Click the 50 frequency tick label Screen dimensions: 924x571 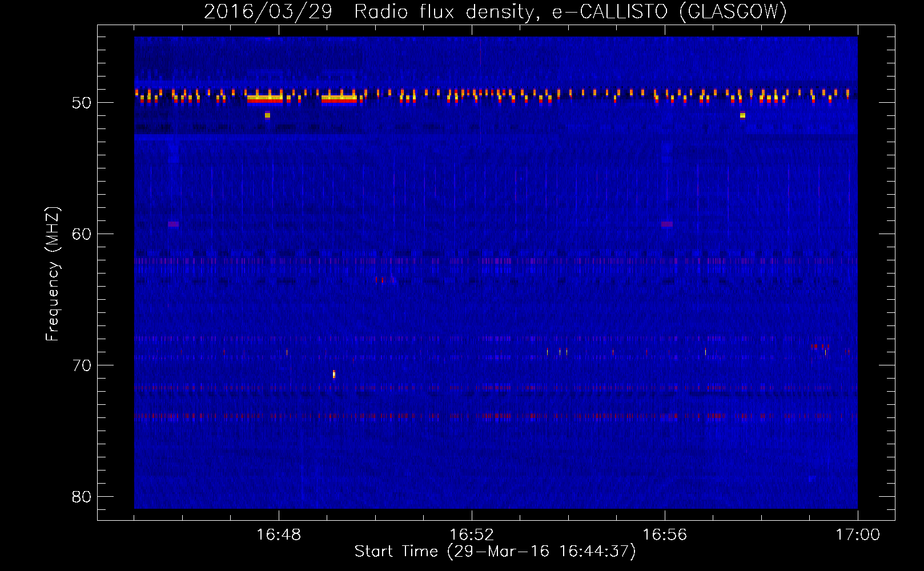pyautogui.click(x=82, y=103)
